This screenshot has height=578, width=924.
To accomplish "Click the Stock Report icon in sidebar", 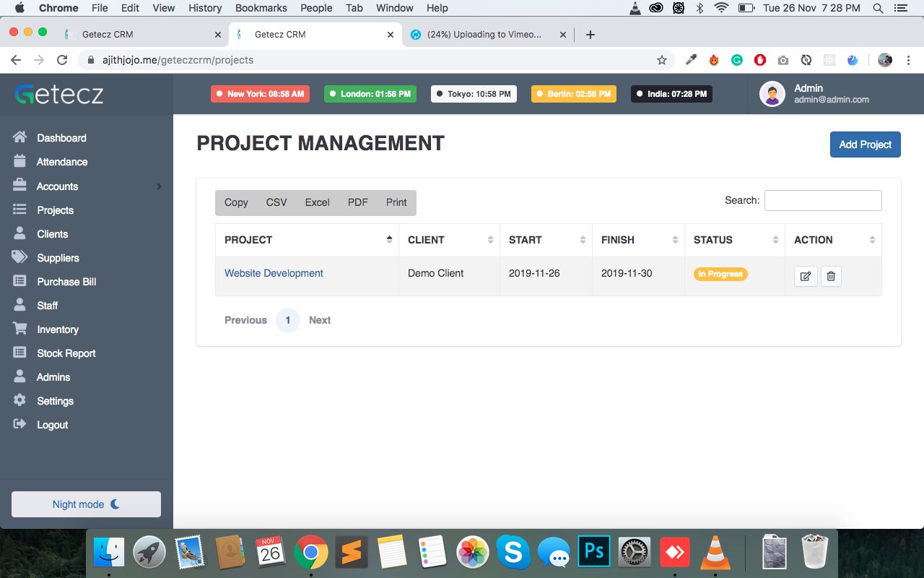I will tap(20, 353).
